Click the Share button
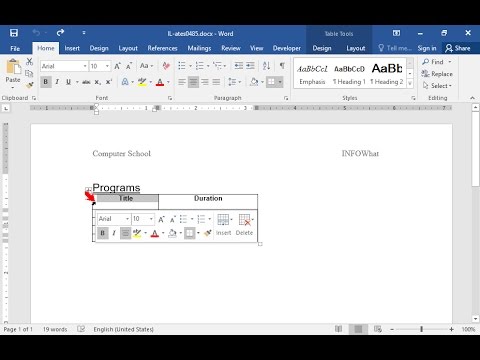 [458, 48]
